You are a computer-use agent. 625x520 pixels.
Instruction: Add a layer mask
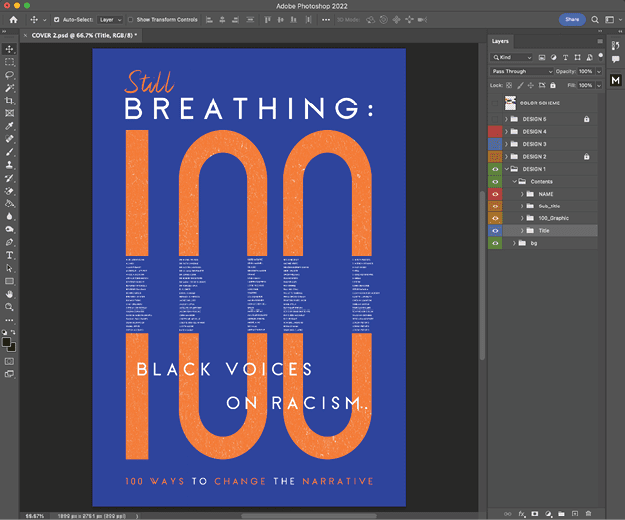(x=535, y=514)
